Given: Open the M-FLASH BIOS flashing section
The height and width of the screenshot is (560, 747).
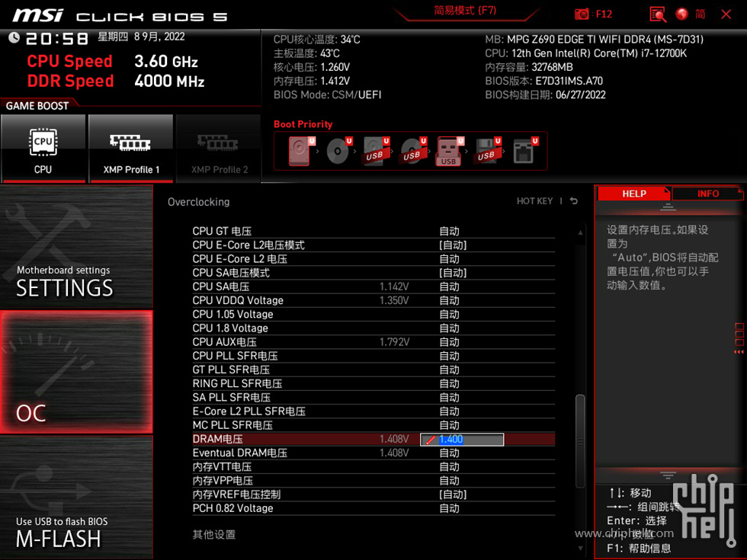Looking at the screenshot, I should [x=76, y=497].
